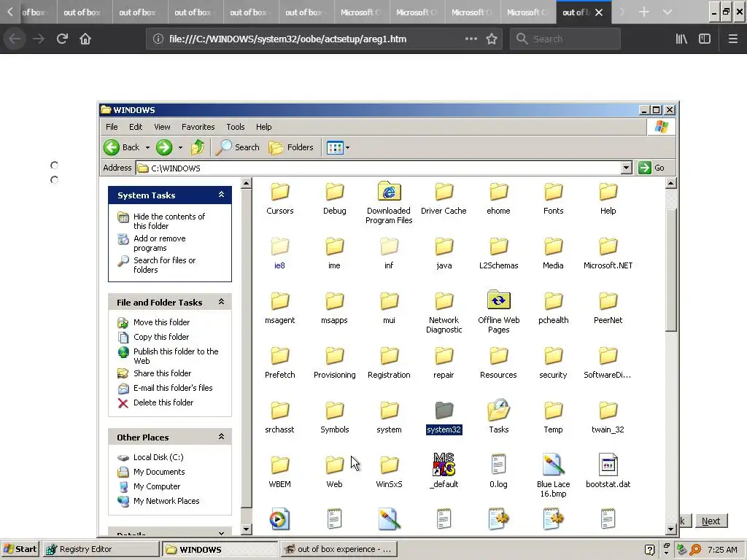Click the Explorer green Forward arrow
The height and width of the screenshot is (560, 747).
(164, 147)
